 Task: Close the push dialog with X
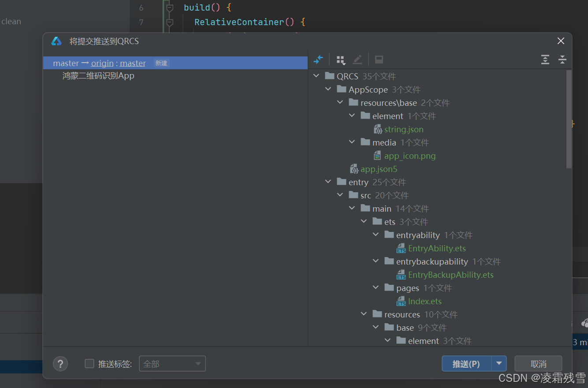pyautogui.click(x=561, y=41)
